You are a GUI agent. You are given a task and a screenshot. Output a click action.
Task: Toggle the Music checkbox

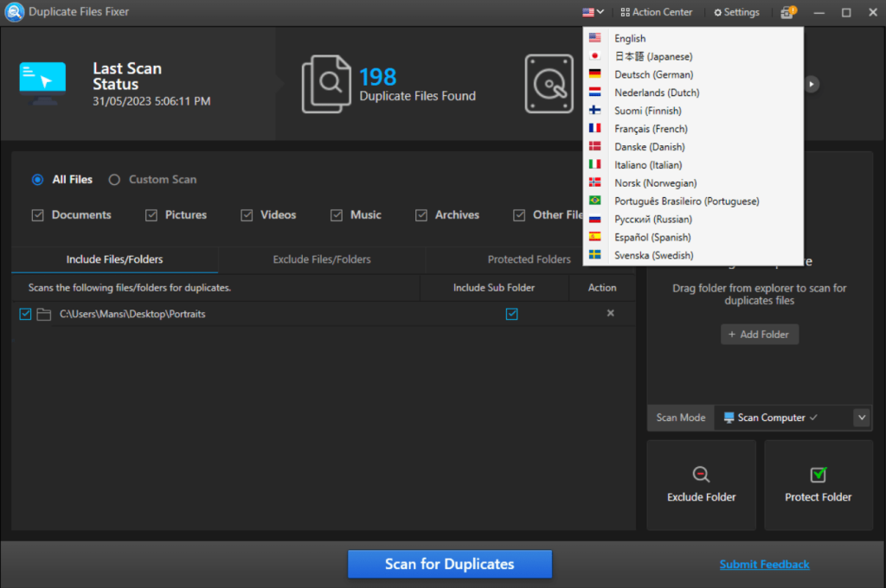tap(337, 215)
